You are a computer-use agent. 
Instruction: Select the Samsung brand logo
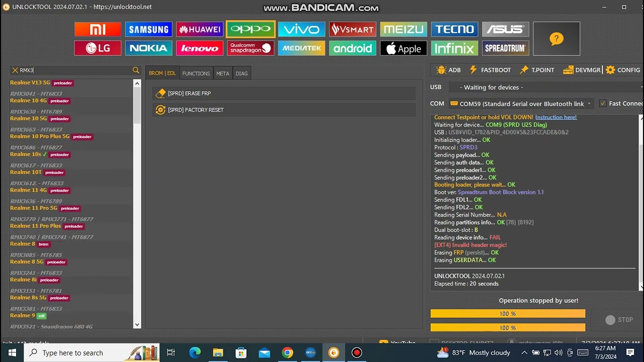tap(148, 29)
